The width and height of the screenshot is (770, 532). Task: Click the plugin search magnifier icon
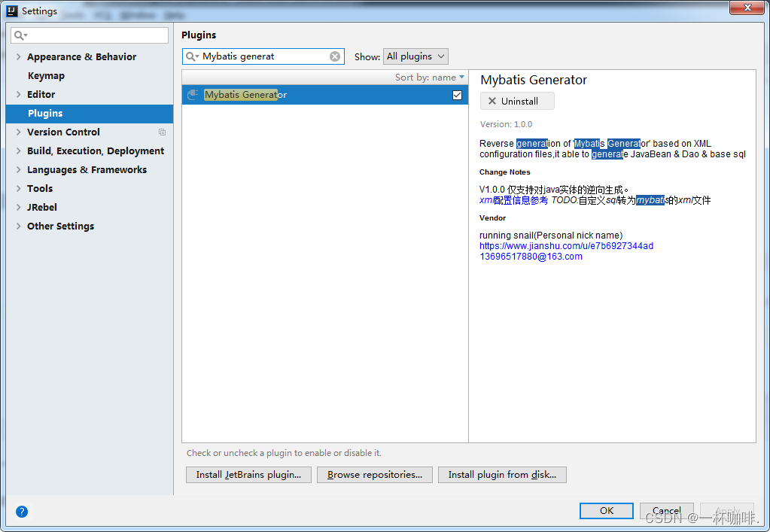coord(191,56)
